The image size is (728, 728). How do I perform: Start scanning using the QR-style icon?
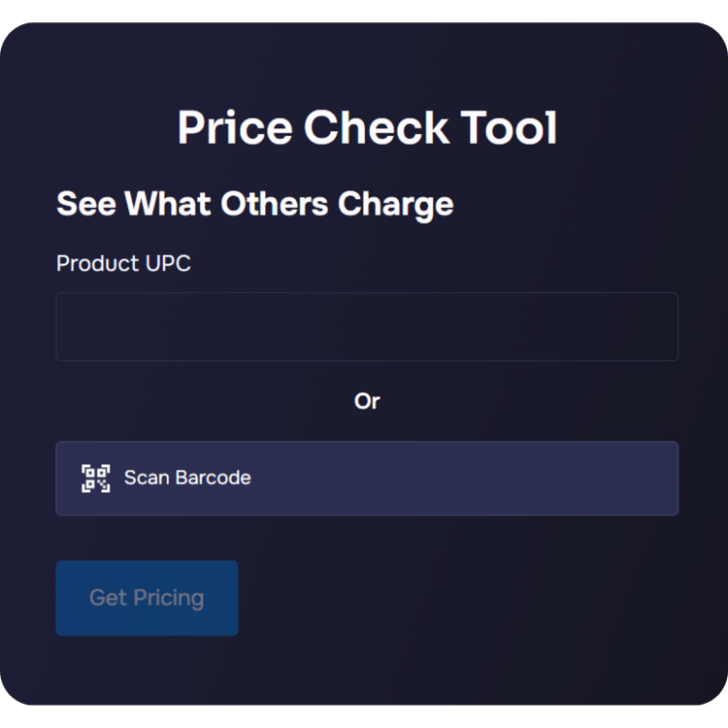[x=95, y=478]
